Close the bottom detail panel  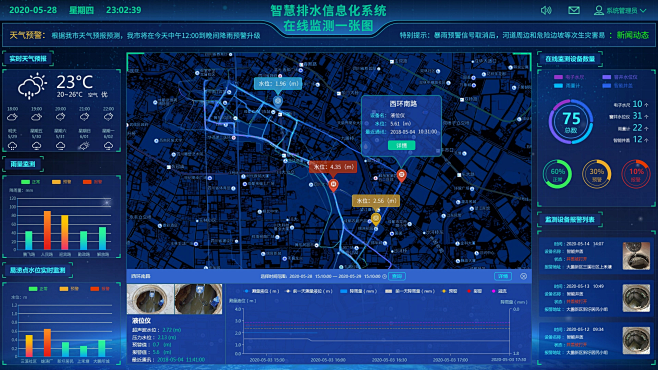523,276
